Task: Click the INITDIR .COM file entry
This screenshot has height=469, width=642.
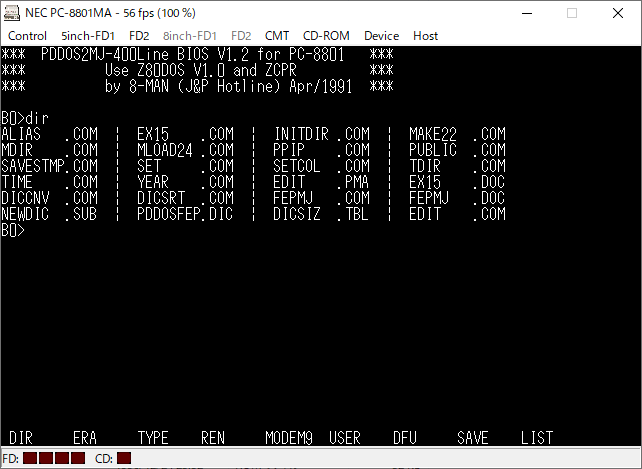Action: (321, 134)
